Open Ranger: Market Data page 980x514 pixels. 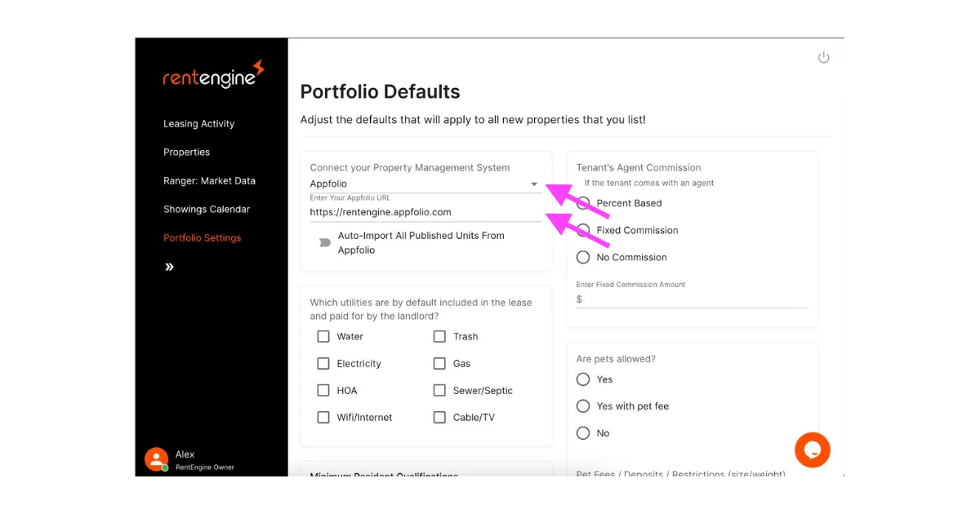pos(209,181)
